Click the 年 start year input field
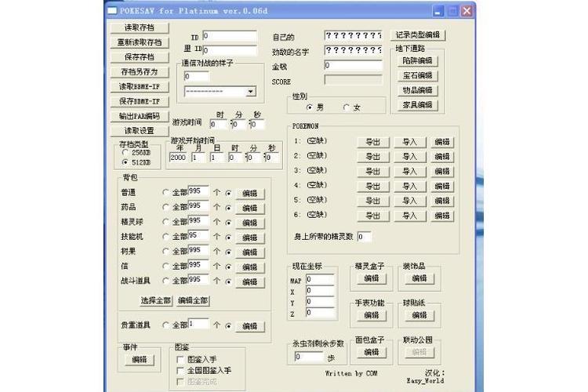 (x=178, y=158)
